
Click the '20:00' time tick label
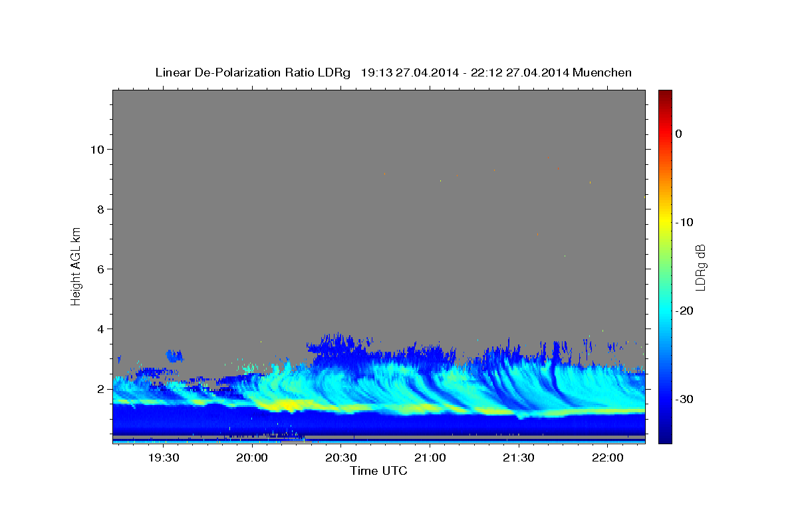pos(252,458)
